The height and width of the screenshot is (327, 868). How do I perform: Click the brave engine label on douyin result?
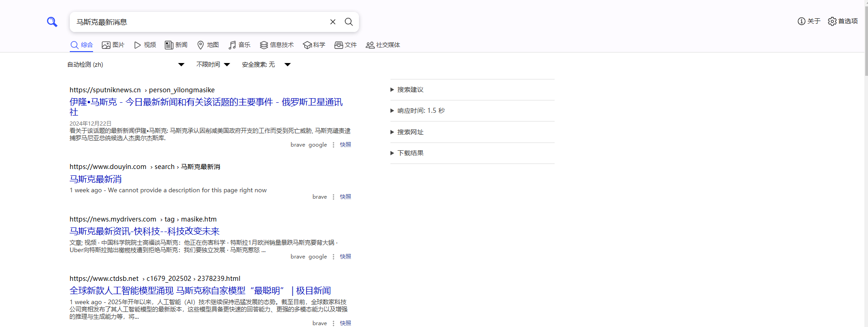point(320,197)
